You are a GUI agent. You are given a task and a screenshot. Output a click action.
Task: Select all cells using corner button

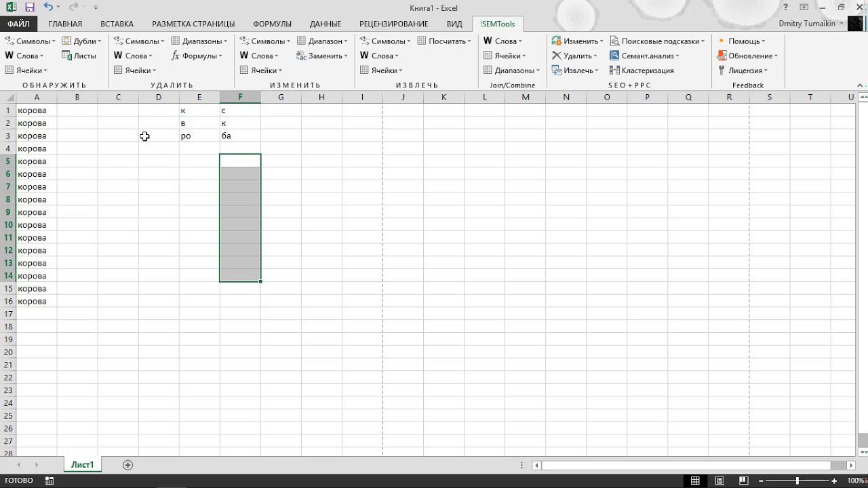coord(8,97)
